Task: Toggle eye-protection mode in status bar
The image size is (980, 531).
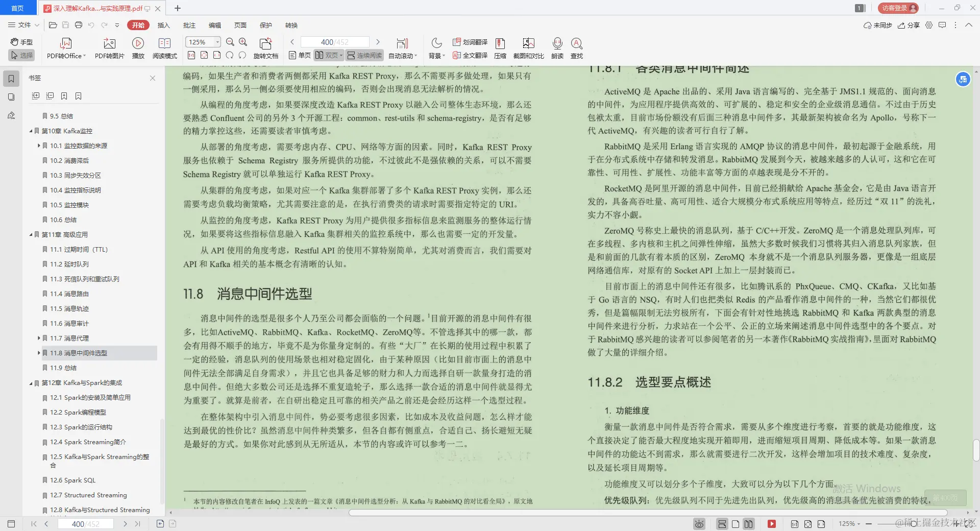Action: coord(699,524)
